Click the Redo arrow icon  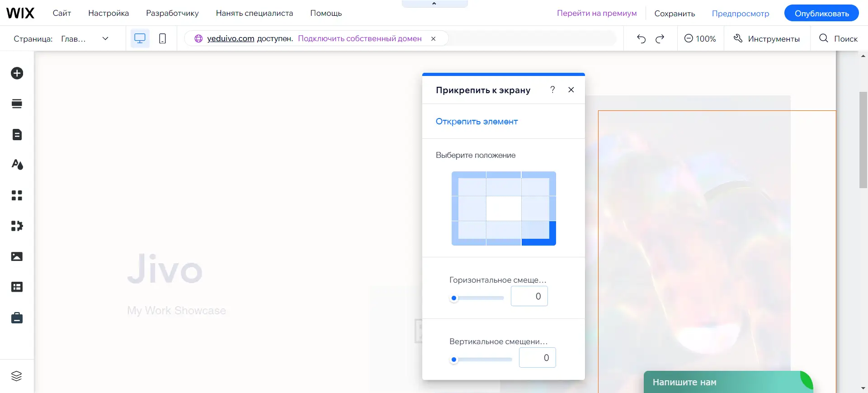point(660,38)
